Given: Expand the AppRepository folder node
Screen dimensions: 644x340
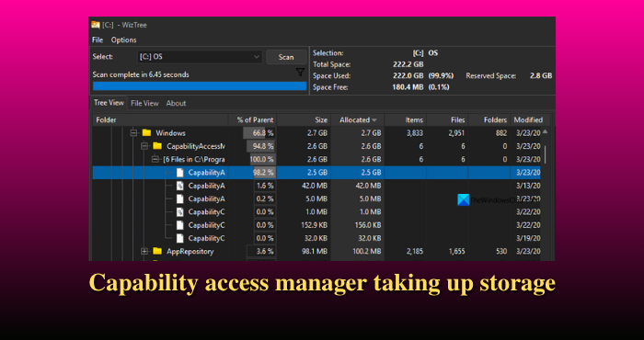Looking at the screenshot, I should pyautogui.click(x=144, y=252).
